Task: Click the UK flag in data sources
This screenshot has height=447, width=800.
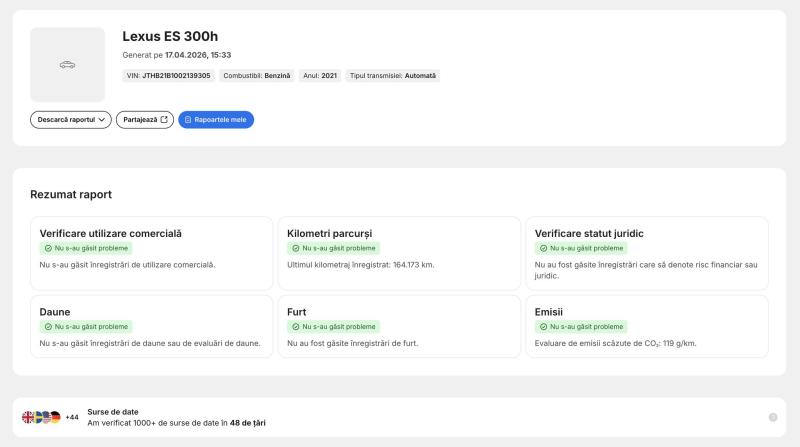Action: pos(28,417)
